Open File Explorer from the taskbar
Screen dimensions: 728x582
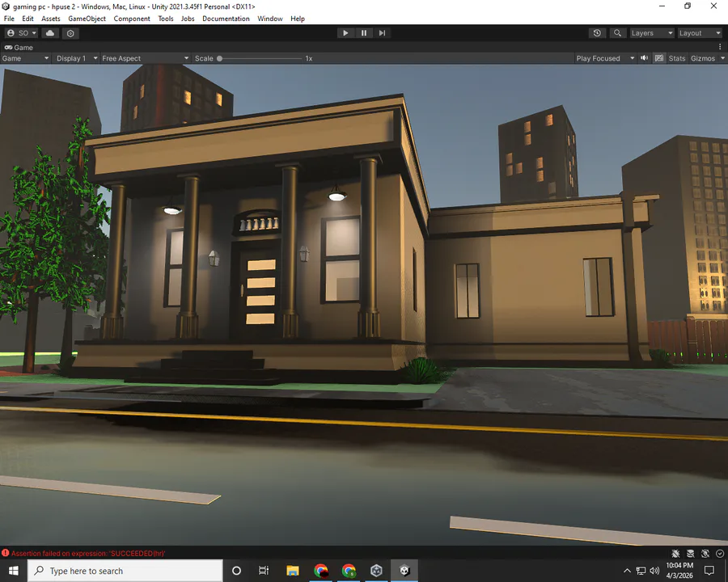293,571
